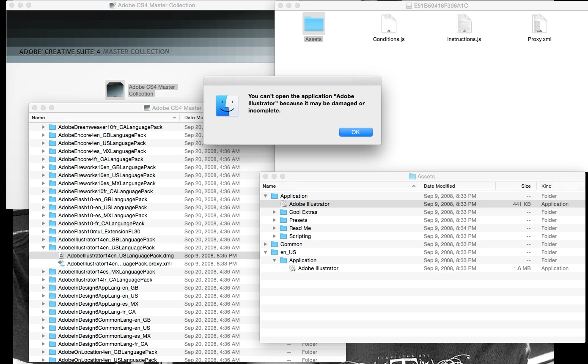Expand the Cool Extras folder
Viewport: 588px width, 364px height.
click(x=275, y=212)
